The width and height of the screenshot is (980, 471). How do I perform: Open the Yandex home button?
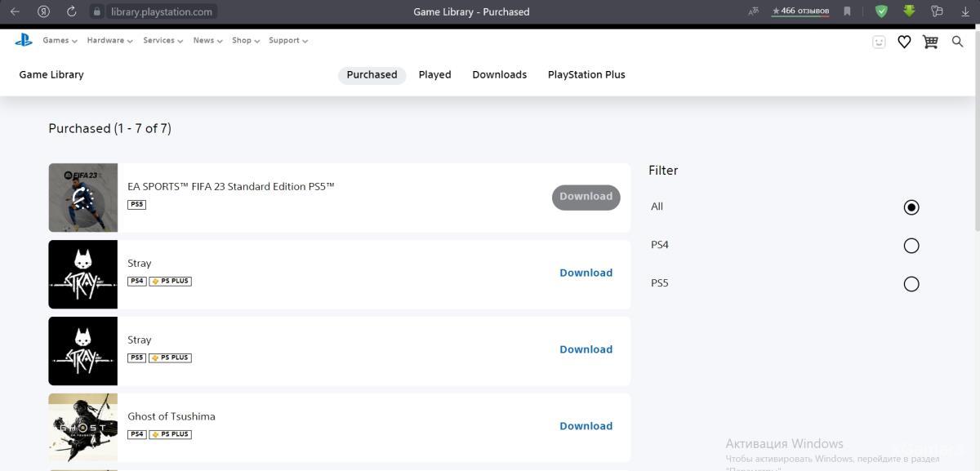(x=44, y=11)
